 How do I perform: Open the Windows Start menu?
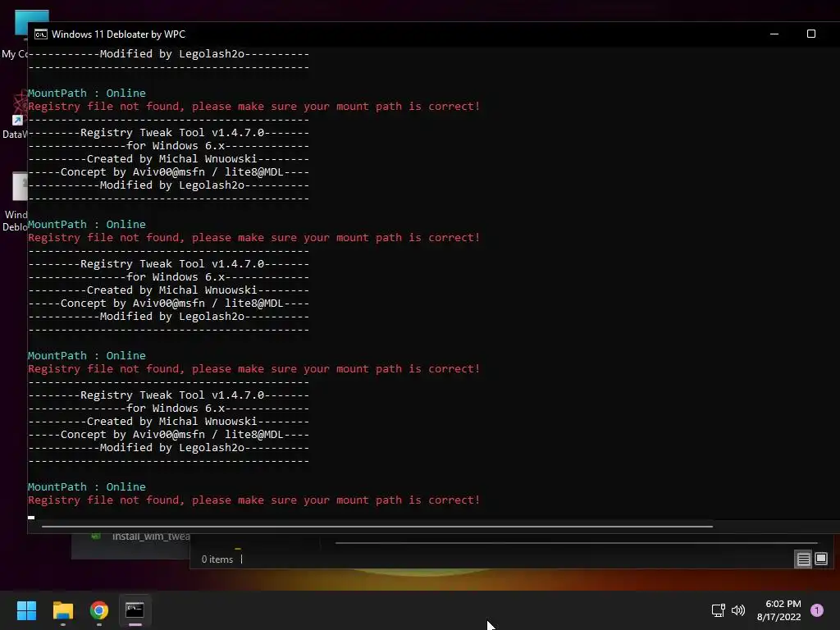coord(26,610)
